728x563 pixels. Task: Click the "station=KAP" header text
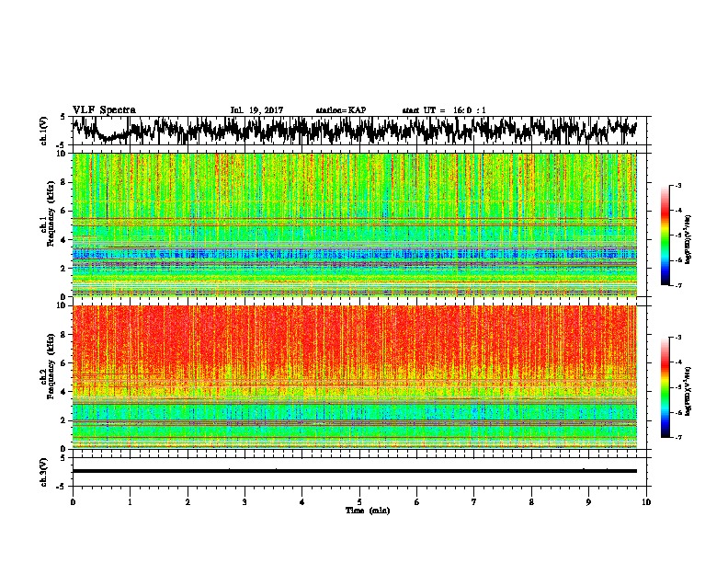(341, 110)
